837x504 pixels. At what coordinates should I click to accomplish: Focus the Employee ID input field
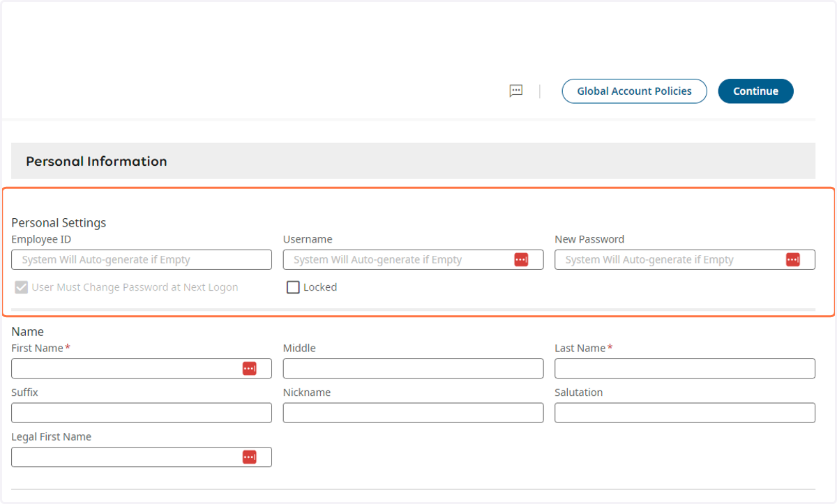pyautogui.click(x=142, y=259)
